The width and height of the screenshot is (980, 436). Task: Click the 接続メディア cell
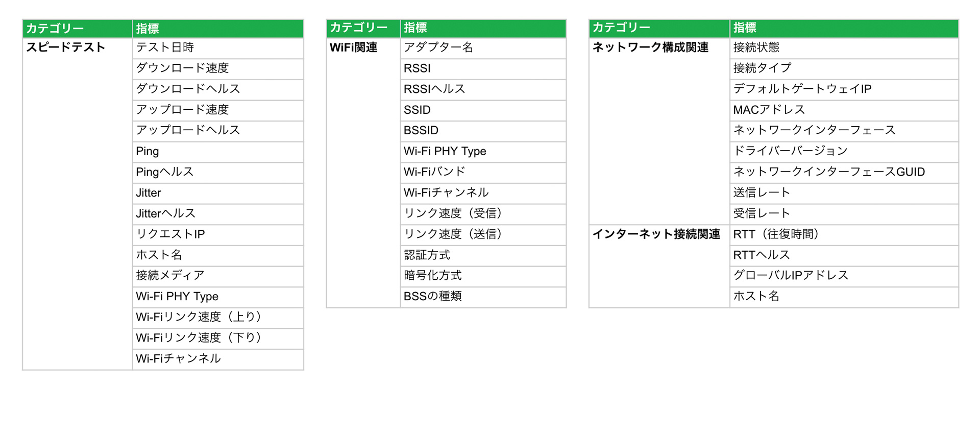pyautogui.click(x=170, y=276)
